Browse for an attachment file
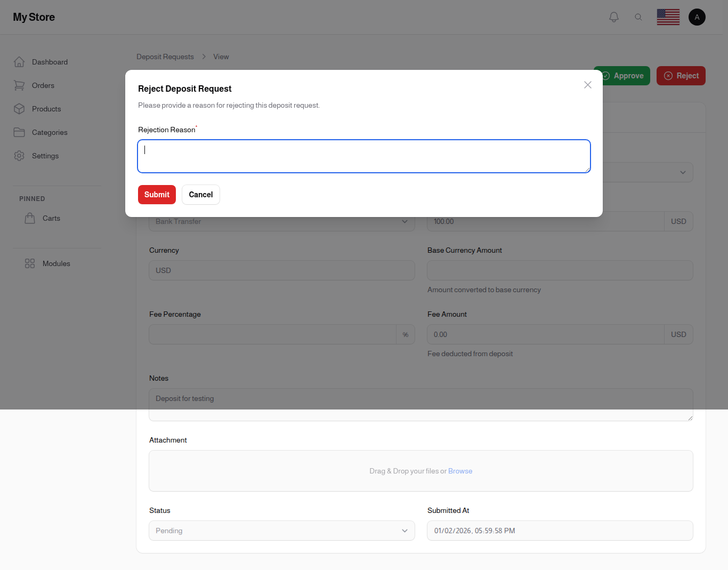 pos(460,471)
